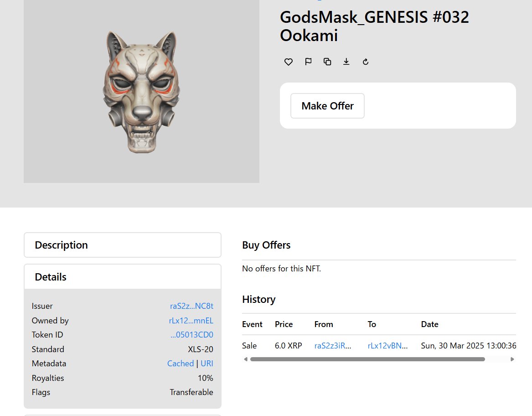
Task: Click the download icon
Action: (346, 62)
